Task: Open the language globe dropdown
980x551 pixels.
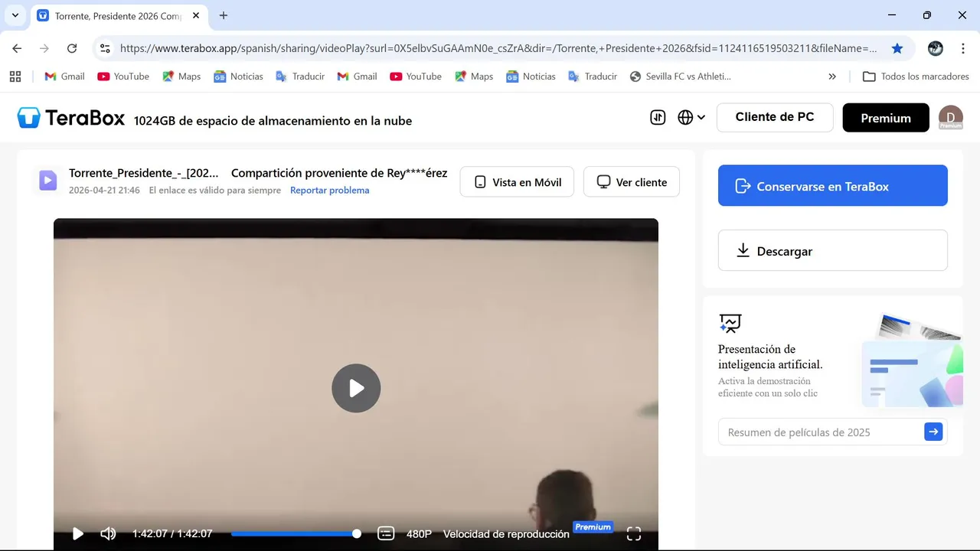Action: click(x=691, y=118)
